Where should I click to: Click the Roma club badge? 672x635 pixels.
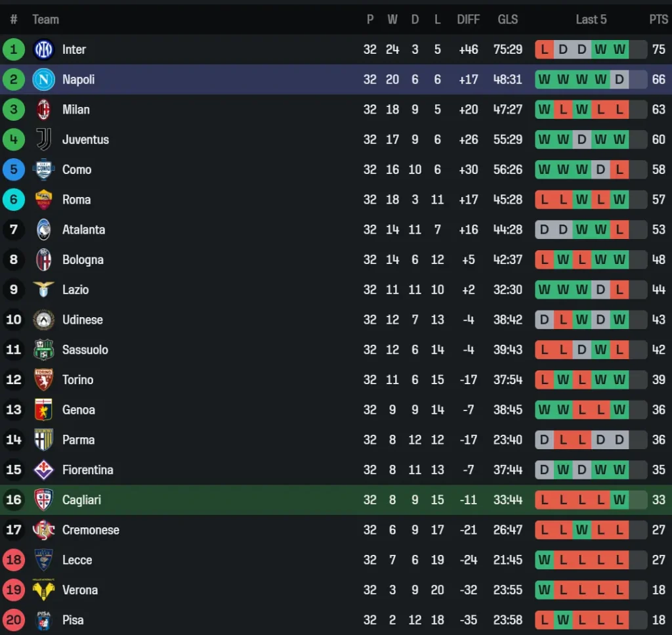(x=43, y=200)
